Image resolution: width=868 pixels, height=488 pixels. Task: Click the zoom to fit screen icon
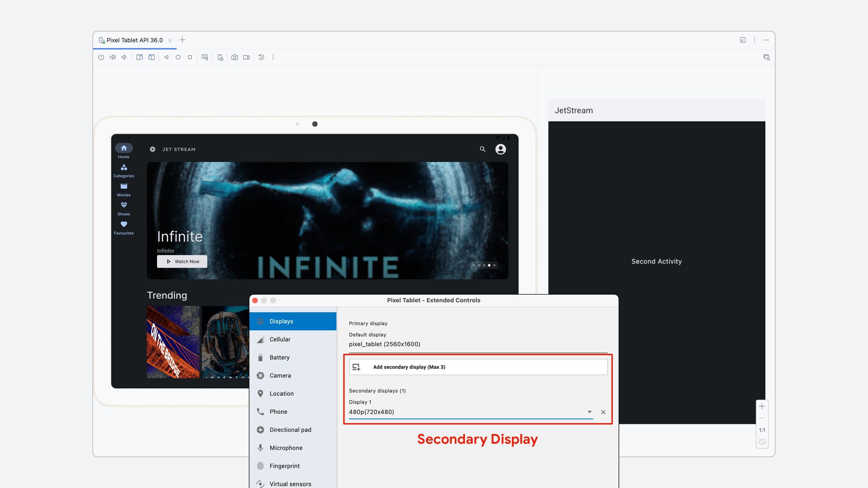tap(762, 442)
